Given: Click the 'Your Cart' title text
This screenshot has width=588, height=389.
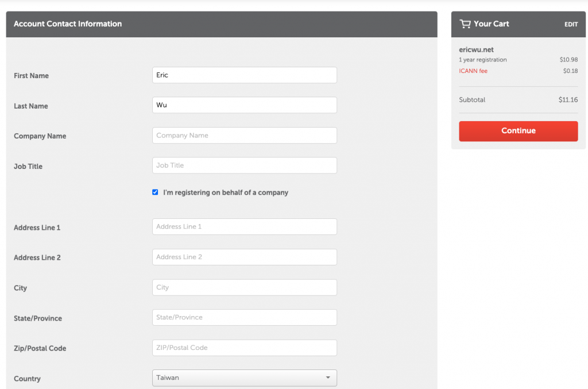Looking at the screenshot, I should 492,24.
